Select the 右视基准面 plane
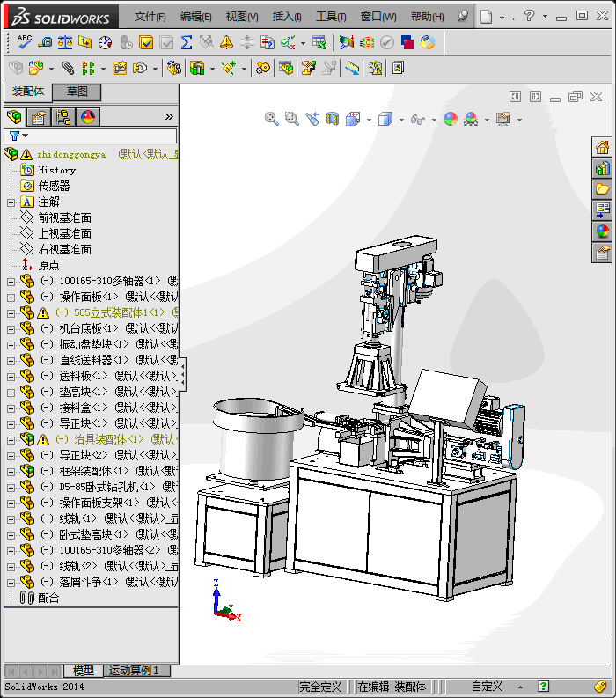The width and height of the screenshot is (616, 698). pyautogui.click(x=64, y=249)
